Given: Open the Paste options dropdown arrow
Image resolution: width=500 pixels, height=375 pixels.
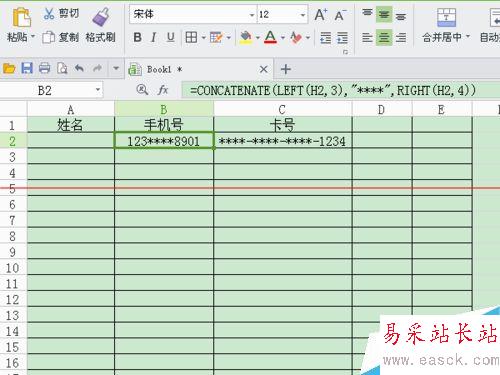Looking at the screenshot, I should pos(33,36).
